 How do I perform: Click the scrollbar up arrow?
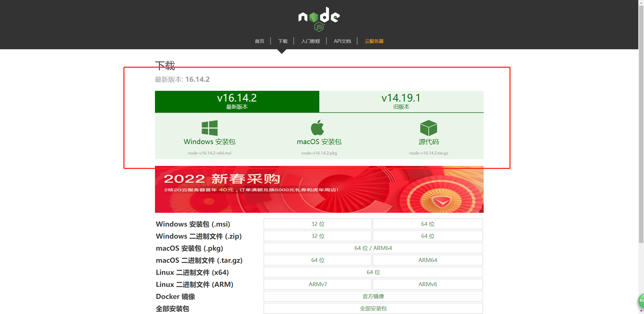641,2
